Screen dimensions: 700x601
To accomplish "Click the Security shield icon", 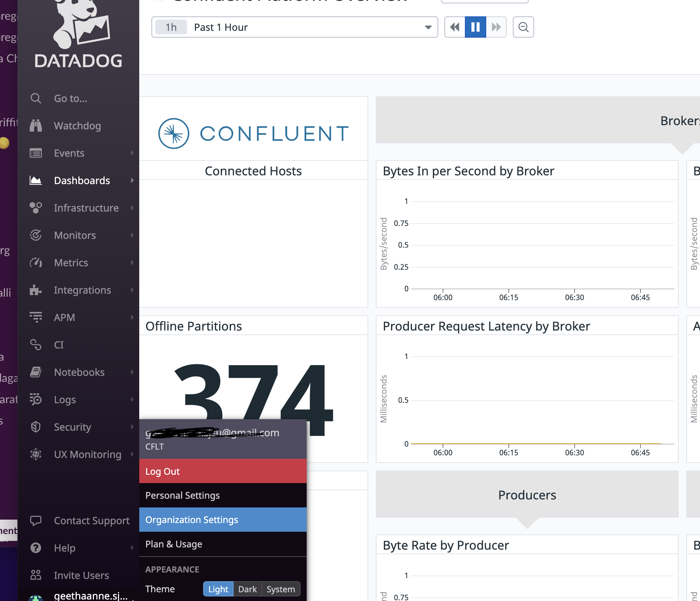I will pos(36,427).
